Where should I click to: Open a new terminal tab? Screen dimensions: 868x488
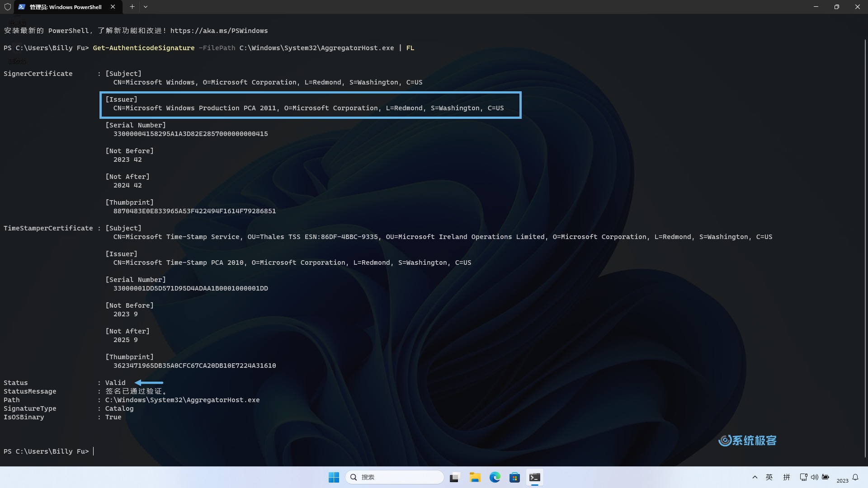tap(132, 7)
